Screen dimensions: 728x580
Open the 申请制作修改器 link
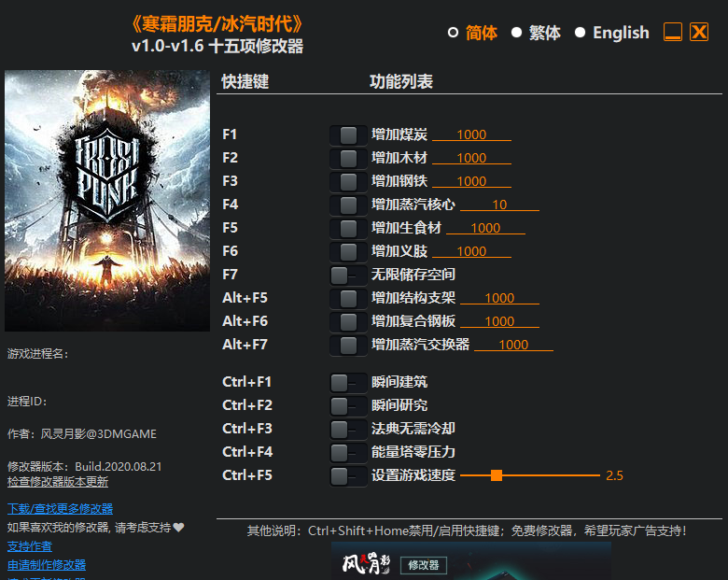(x=47, y=565)
